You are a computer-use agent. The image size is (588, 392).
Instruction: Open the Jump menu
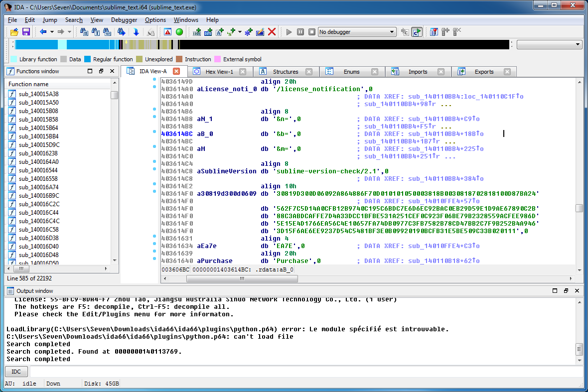pyautogui.click(x=50, y=20)
